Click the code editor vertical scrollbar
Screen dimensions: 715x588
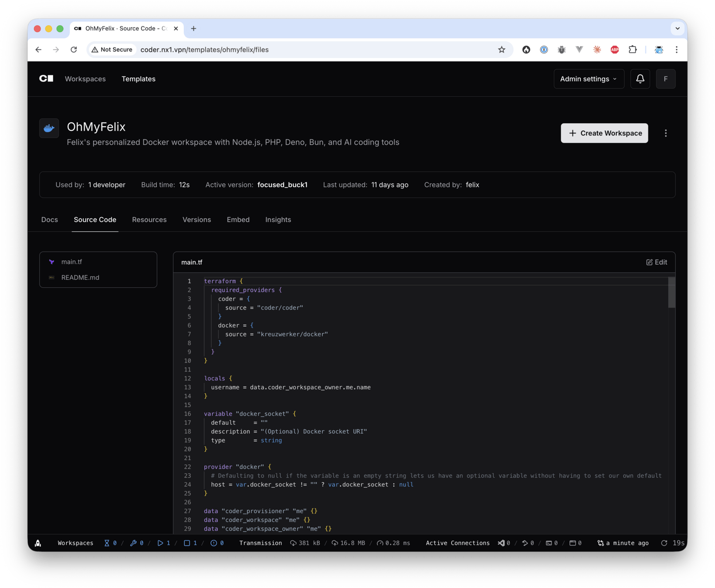(671, 293)
